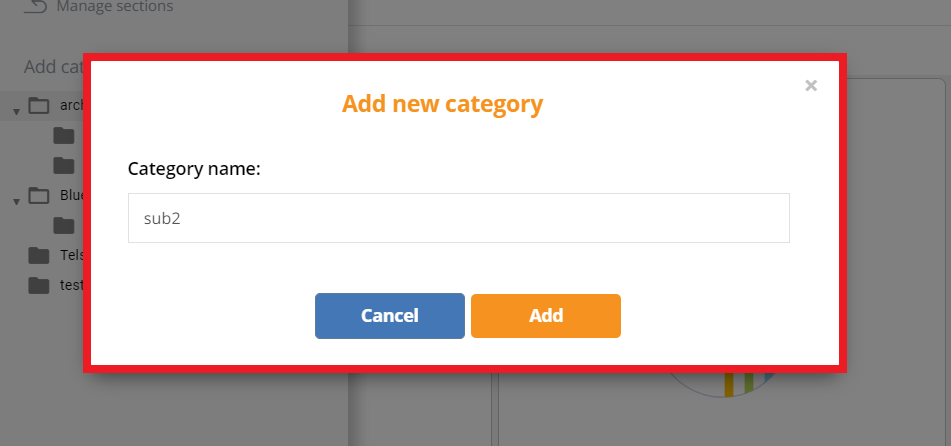Select first subfolder icon under 'arch'
Image resolution: width=951 pixels, height=446 pixels.
(64, 136)
